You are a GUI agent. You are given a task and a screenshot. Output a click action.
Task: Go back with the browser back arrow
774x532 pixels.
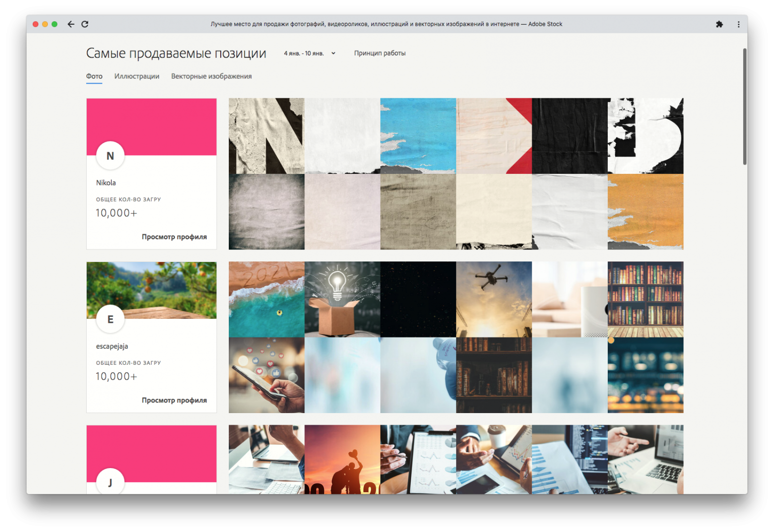coord(71,24)
